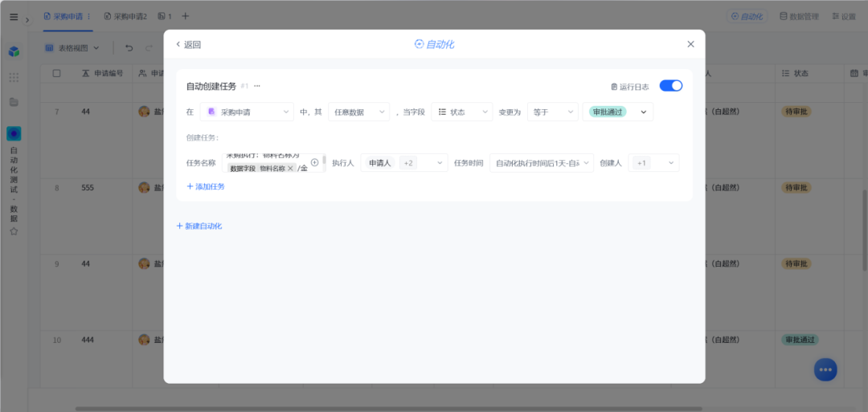The width and height of the screenshot is (868, 412).
Task: Switch to tab named 1
Action: click(165, 17)
